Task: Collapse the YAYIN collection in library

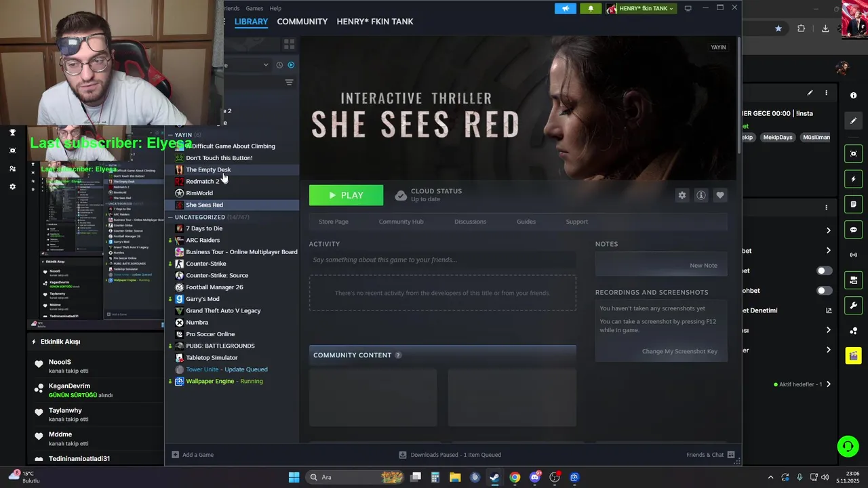Action: 170,135
